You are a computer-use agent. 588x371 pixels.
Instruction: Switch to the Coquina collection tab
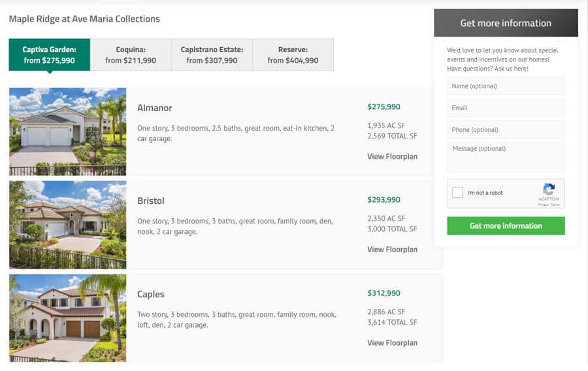[131, 55]
